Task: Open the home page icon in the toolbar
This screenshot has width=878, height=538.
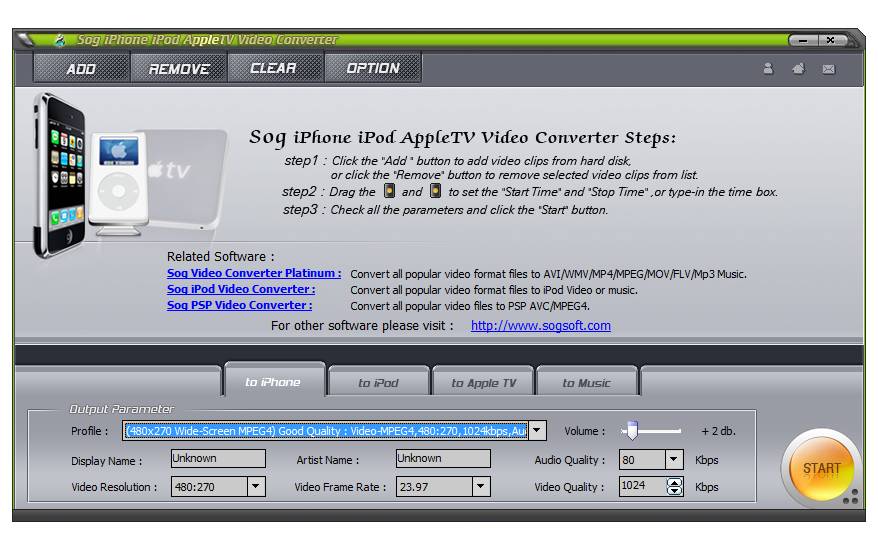Action: (x=798, y=68)
